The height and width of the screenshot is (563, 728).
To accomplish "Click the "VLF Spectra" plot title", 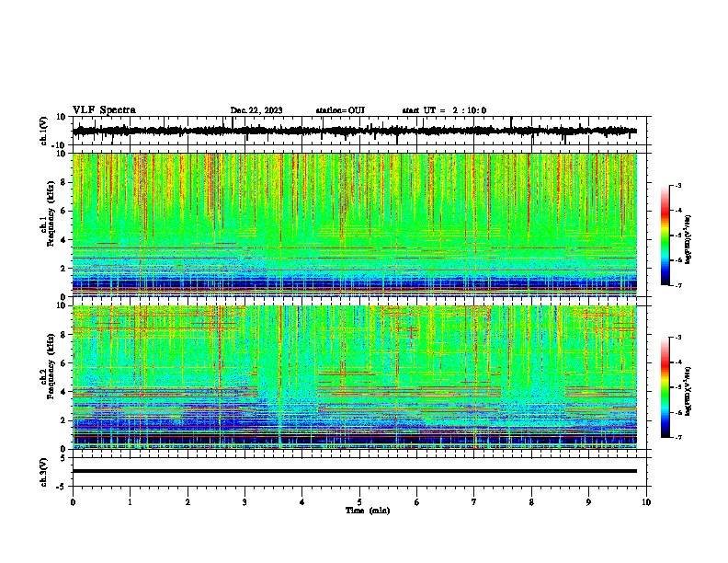I will coord(104,110).
